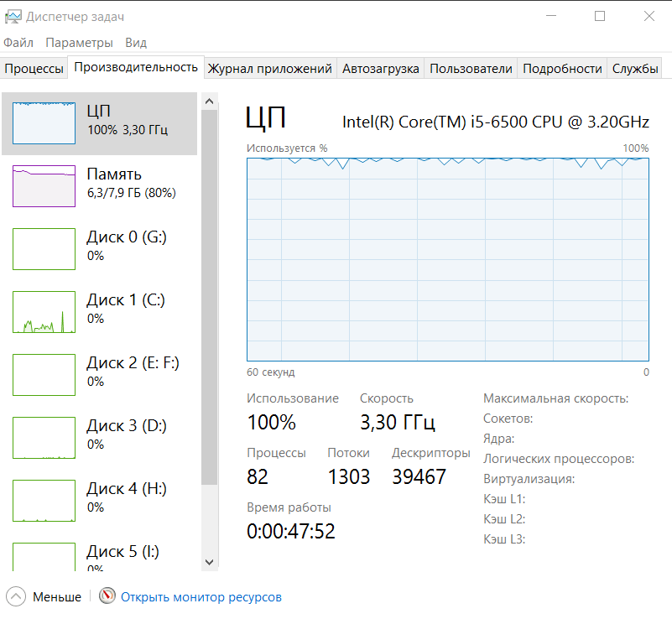Click the Процессы count 82

258,476
